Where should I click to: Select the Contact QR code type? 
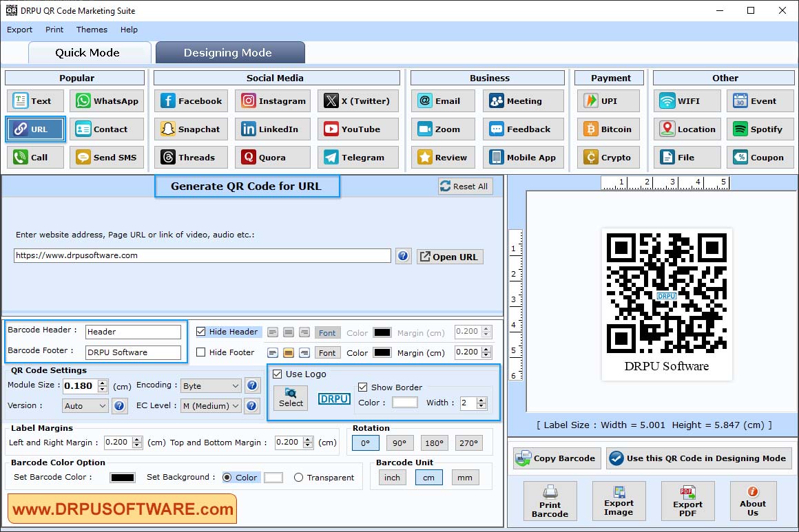coord(106,129)
